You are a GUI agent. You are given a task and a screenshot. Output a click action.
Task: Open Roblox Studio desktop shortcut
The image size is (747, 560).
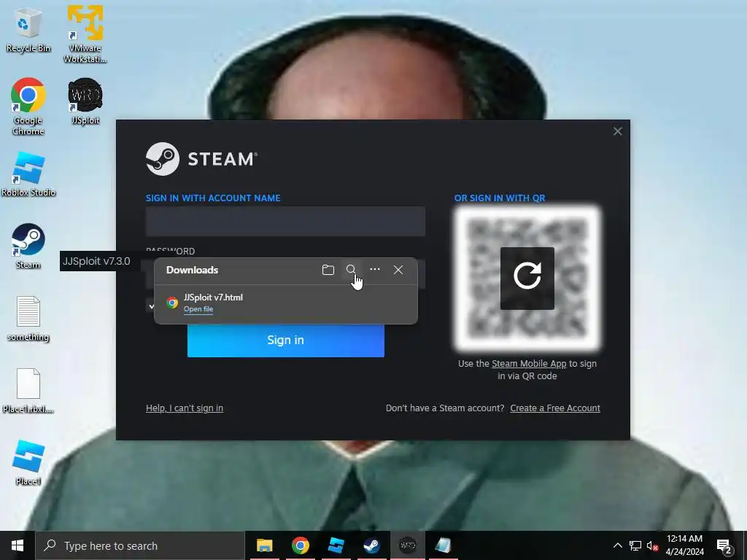(28, 174)
